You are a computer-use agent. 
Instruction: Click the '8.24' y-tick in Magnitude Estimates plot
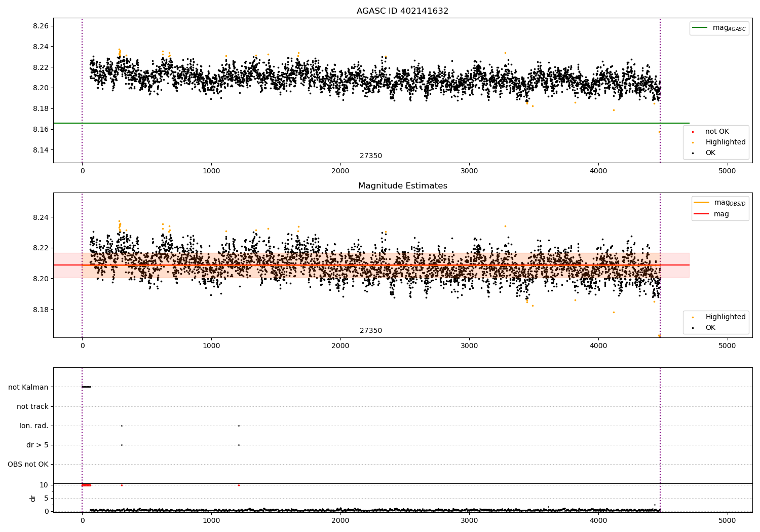click(40, 217)
